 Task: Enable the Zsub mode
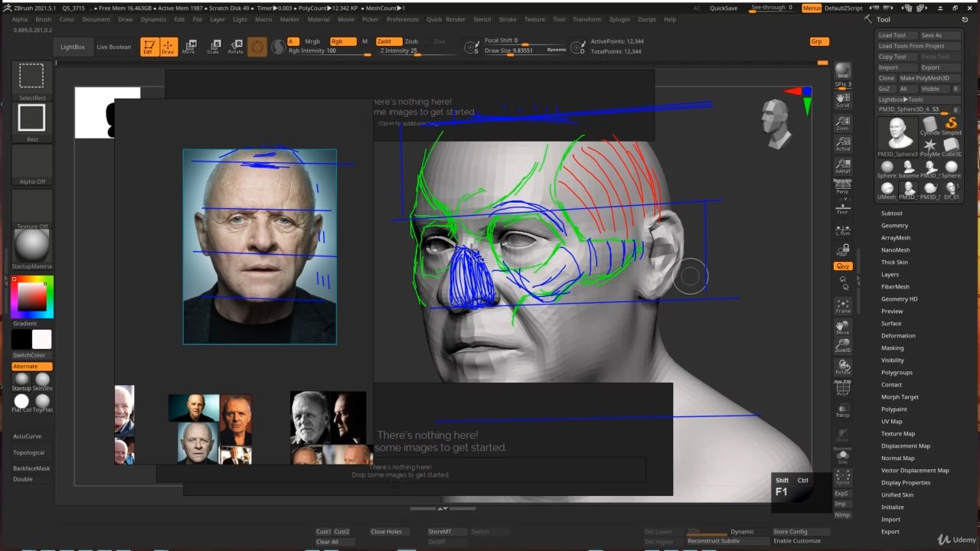412,41
